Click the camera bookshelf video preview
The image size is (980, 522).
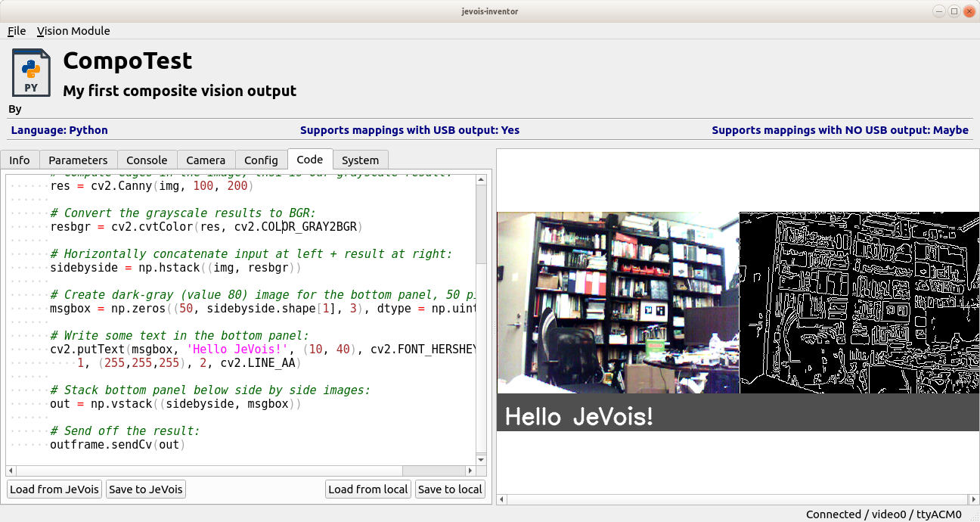tap(618, 303)
